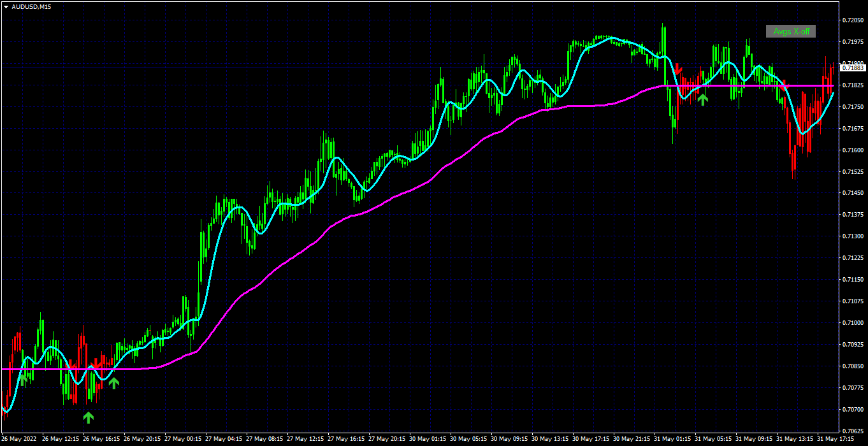Viewport: 868px width, 446px height.
Task: Click the 0.71000 price axis label
Action: pos(853,323)
